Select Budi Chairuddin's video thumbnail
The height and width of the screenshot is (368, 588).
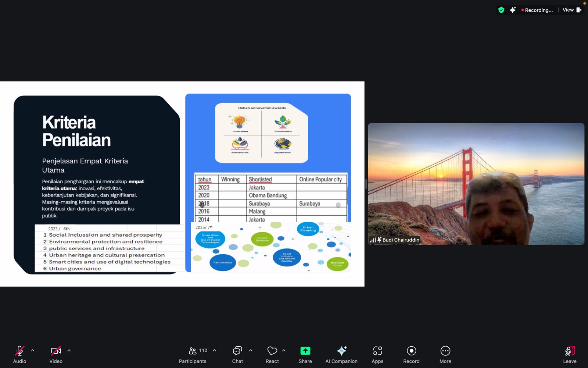click(476, 184)
